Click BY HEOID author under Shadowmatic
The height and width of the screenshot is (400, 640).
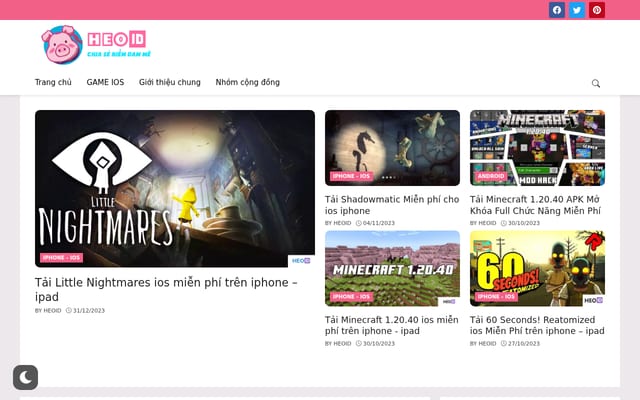click(338, 223)
